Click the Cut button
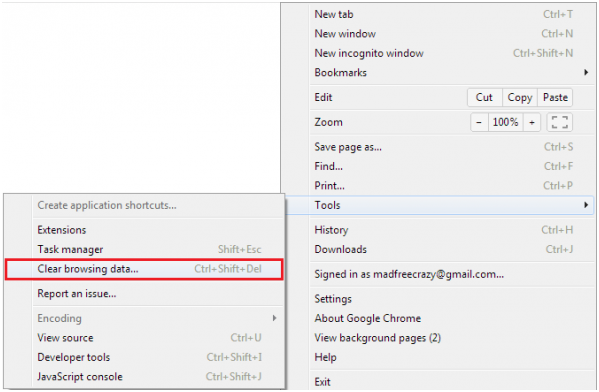The width and height of the screenshot is (599, 392). [x=484, y=97]
